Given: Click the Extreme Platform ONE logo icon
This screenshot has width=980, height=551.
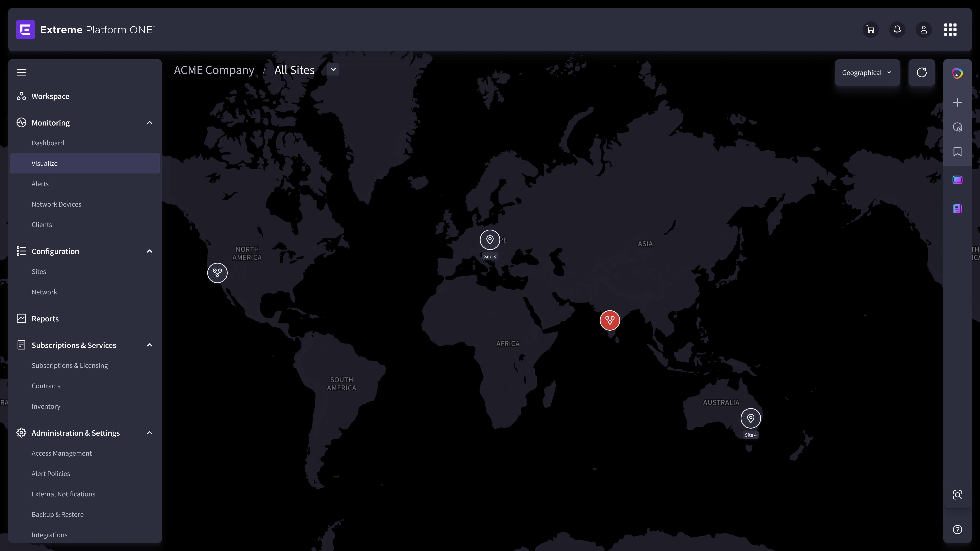Looking at the screenshot, I should [x=26, y=30].
